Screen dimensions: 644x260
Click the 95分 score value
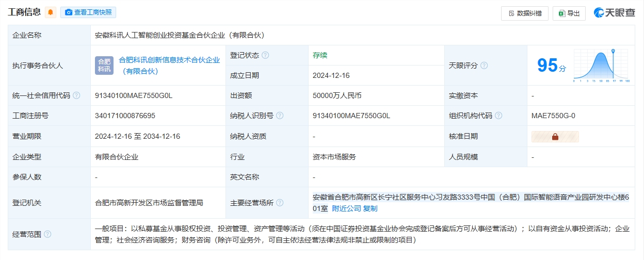pos(551,66)
